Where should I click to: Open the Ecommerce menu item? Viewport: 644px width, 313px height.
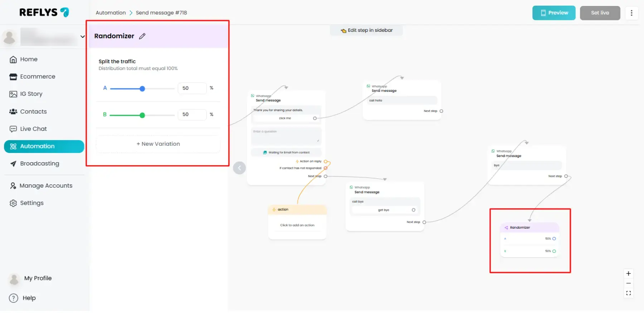point(38,76)
